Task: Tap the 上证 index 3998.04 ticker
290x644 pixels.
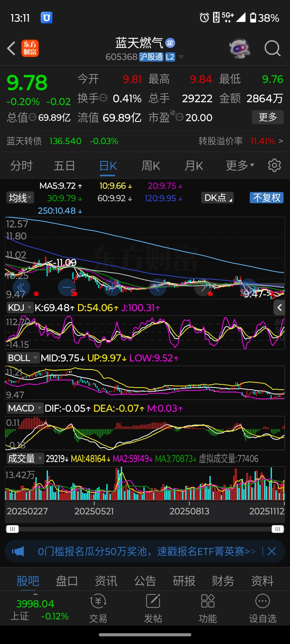Action: (39, 610)
